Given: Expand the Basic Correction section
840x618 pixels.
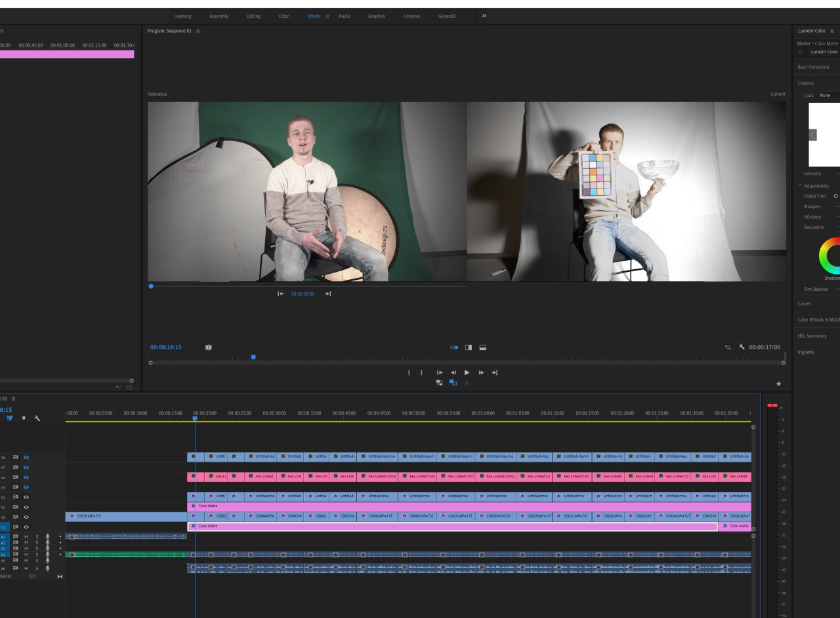Looking at the screenshot, I should (x=813, y=67).
